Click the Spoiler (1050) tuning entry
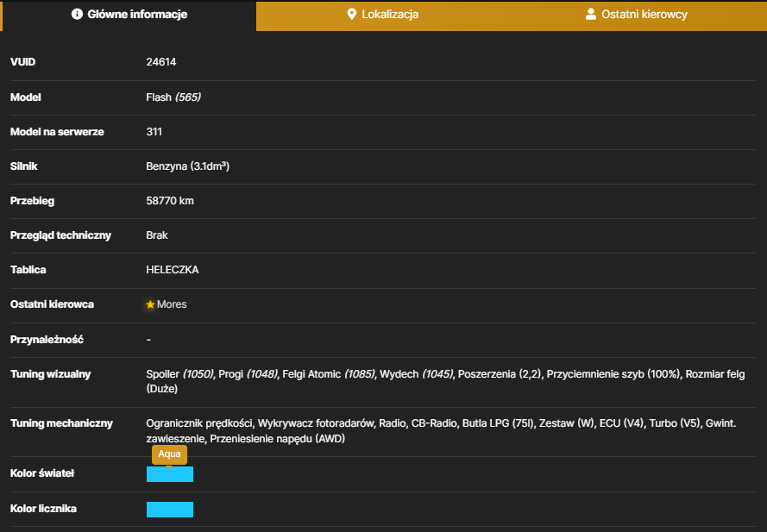 click(x=179, y=374)
